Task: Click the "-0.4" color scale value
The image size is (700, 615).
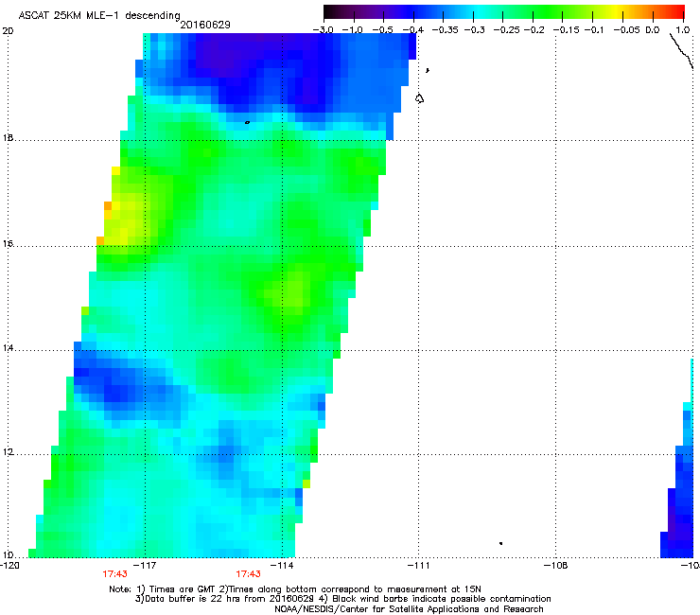Action: point(413,30)
